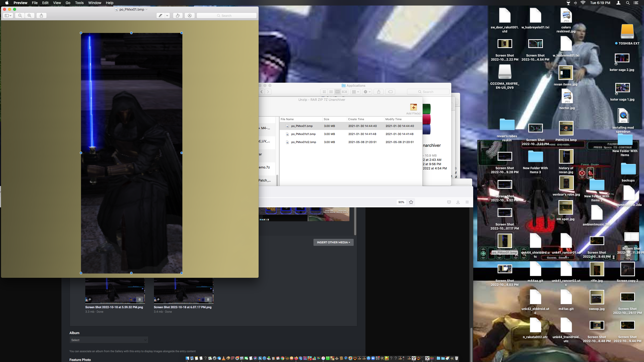
Task: Open the po_PMxx01.bmp title dropdown
Action: click(146, 9)
